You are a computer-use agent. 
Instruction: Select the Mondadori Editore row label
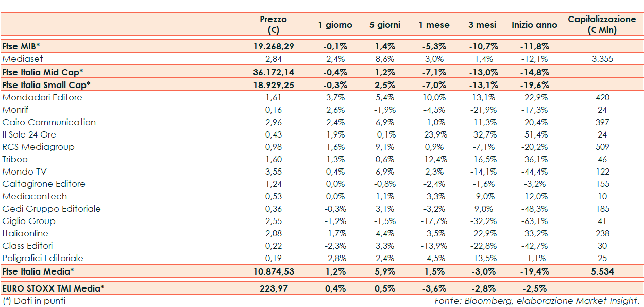pyautogui.click(x=42, y=97)
